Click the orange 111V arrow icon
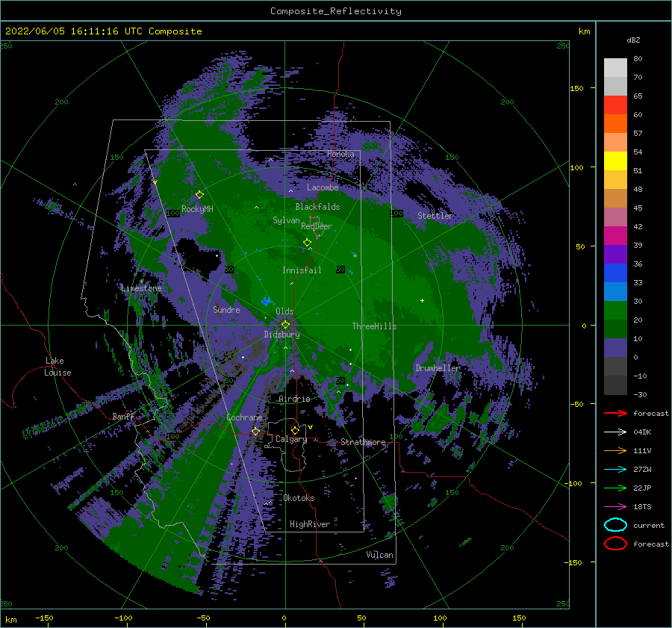Image resolution: width=672 pixels, height=628 pixels. 615,450
